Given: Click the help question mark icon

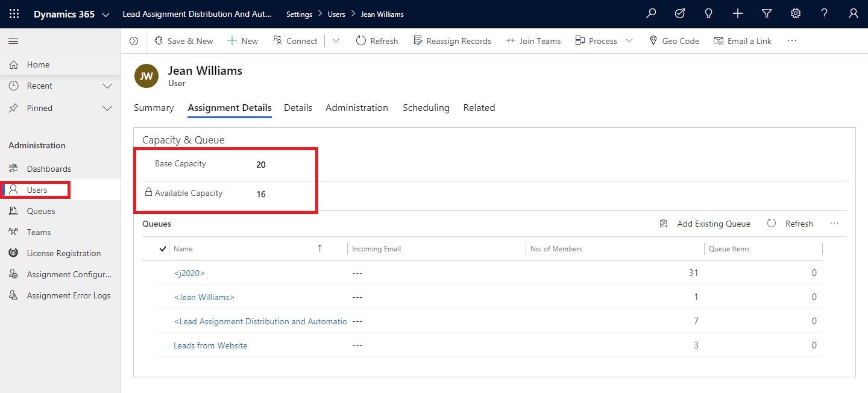Looking at the screenshot, I should pyautogui.click(x=825, y=14).
